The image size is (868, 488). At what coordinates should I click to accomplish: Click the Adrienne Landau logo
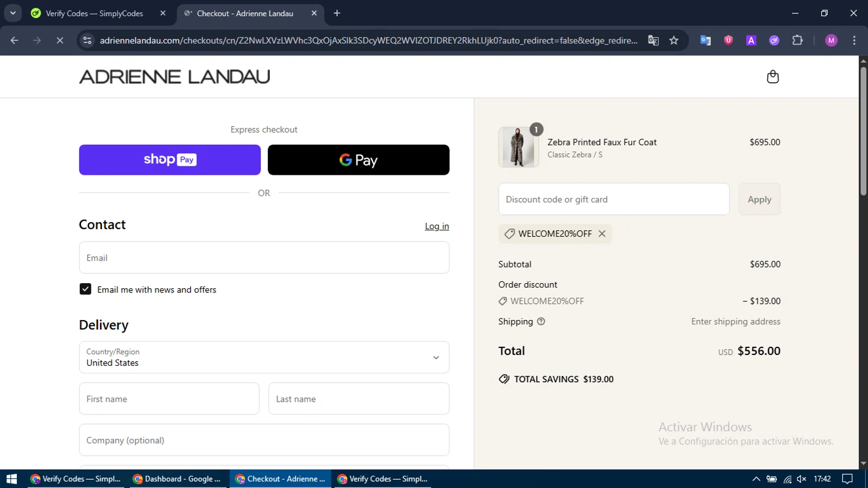pyautogui.click(x=174, y=76)
